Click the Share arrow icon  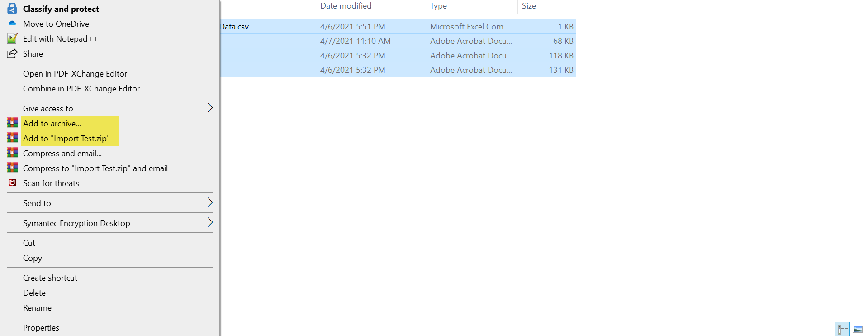[12, 53]
